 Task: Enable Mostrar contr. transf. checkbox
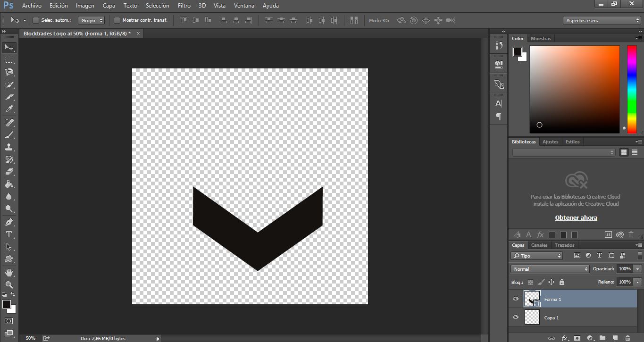117,20
